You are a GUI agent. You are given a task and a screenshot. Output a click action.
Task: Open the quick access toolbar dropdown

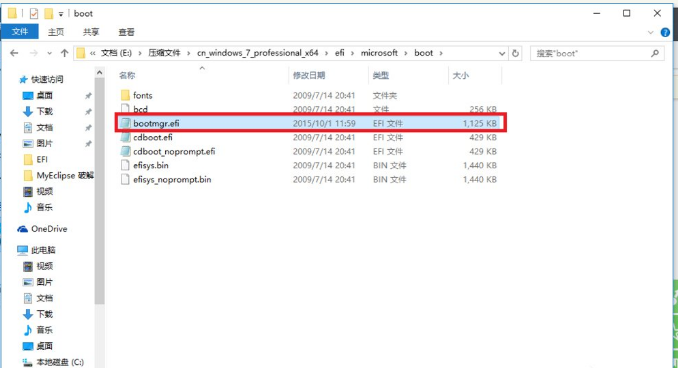pos(61,14)
